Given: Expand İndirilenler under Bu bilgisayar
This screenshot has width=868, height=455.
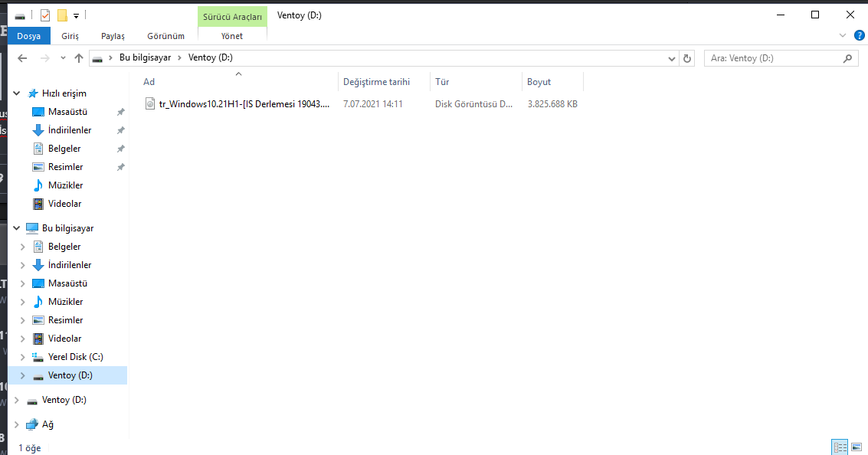Looking at the screenshot, I should pyautogui.click(x=23, y=265).
